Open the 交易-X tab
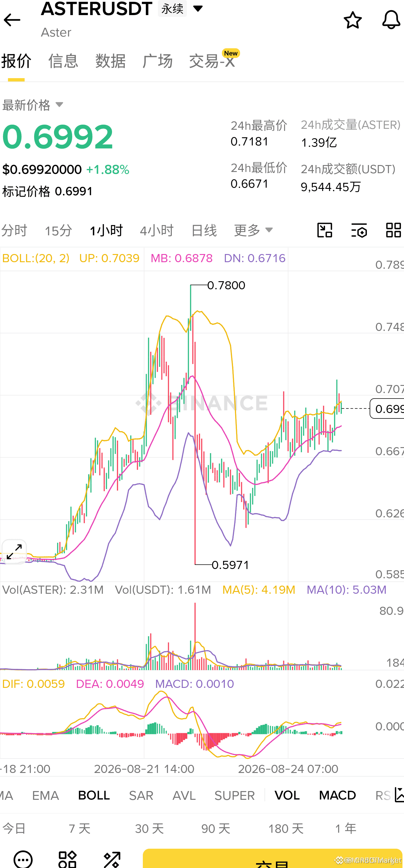The image size is (404, 868). pos(213,61)
